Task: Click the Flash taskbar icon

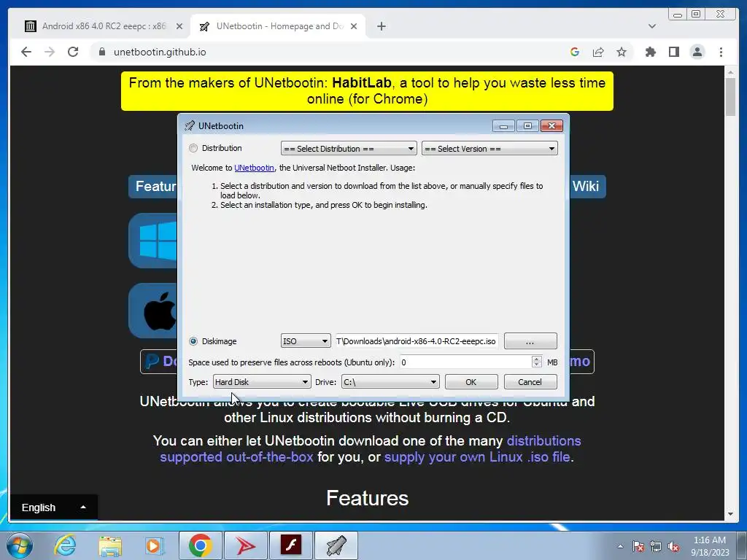Action: 290,545
